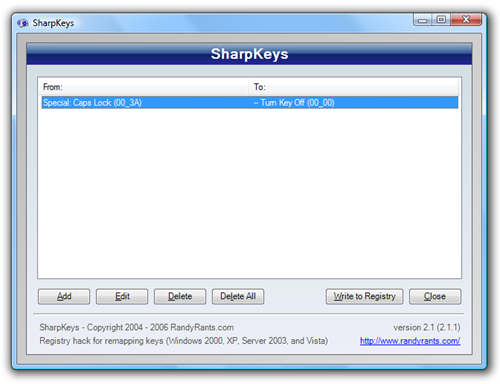Screen dimensions: 500x384
Task: Sort by the From: column header
Action: pyautogui.click(x=144, y=87)
